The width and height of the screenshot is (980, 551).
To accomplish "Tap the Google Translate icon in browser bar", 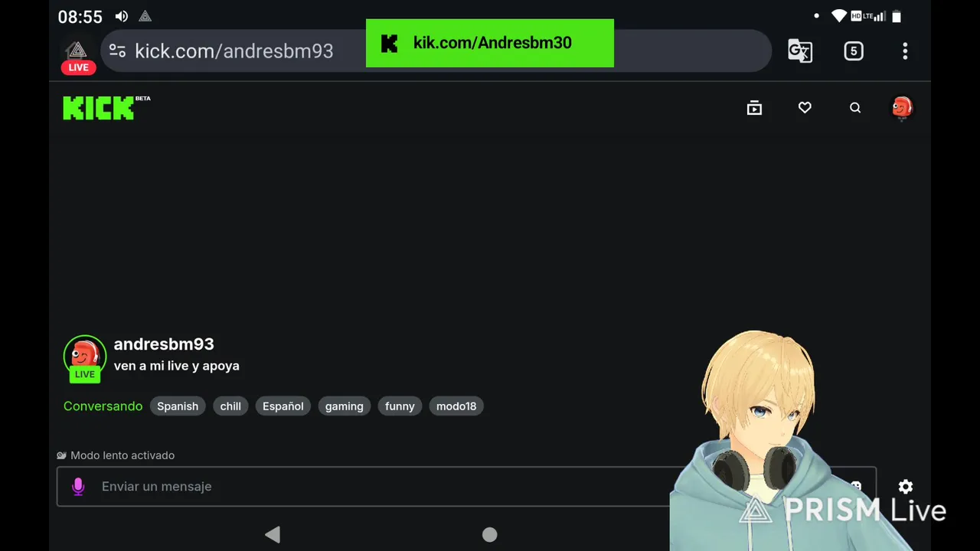I will click(x=800, y=51).
